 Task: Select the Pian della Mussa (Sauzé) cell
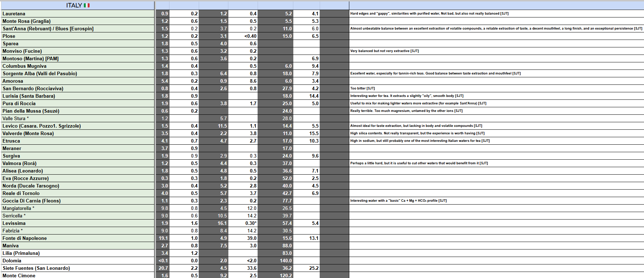point(77,111)
